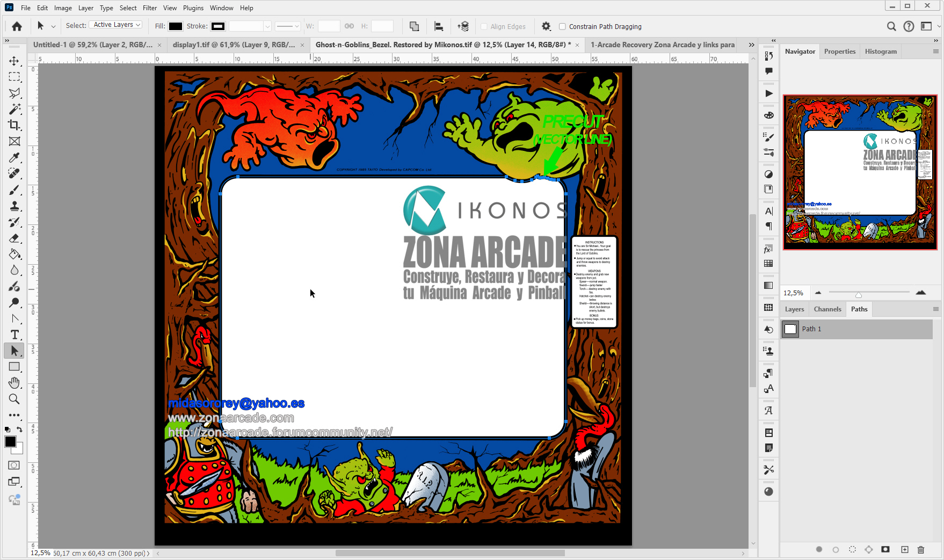Open Path arrangement options

coord(463,26)
